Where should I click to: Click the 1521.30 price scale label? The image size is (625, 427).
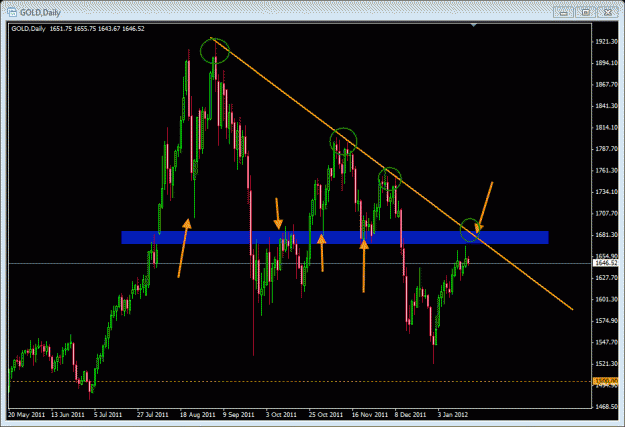coord(606,364)
